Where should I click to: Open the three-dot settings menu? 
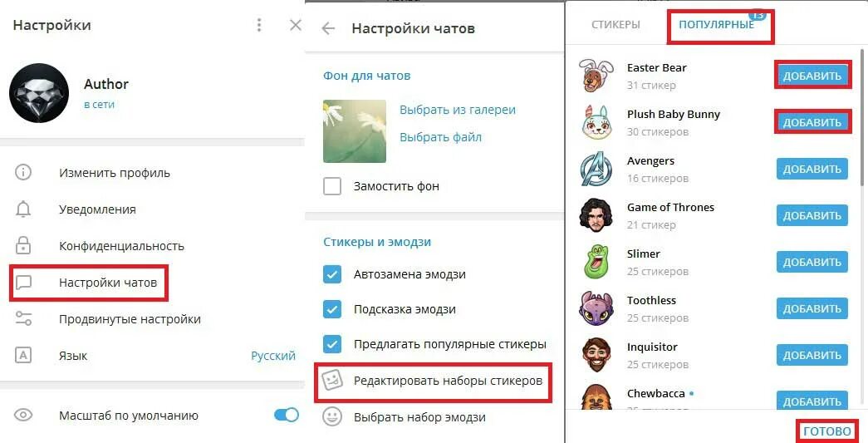point(259,25)
